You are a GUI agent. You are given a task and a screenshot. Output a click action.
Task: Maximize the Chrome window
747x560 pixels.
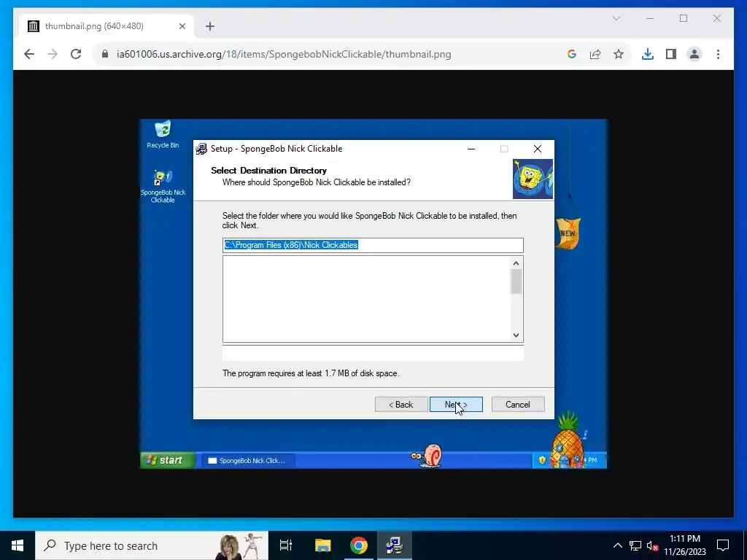[684, 18]
